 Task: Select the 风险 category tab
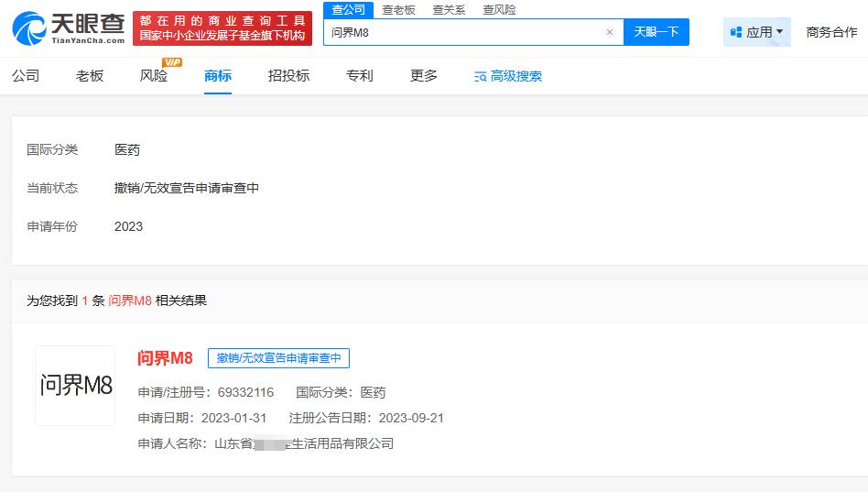[x=153, y=75]
